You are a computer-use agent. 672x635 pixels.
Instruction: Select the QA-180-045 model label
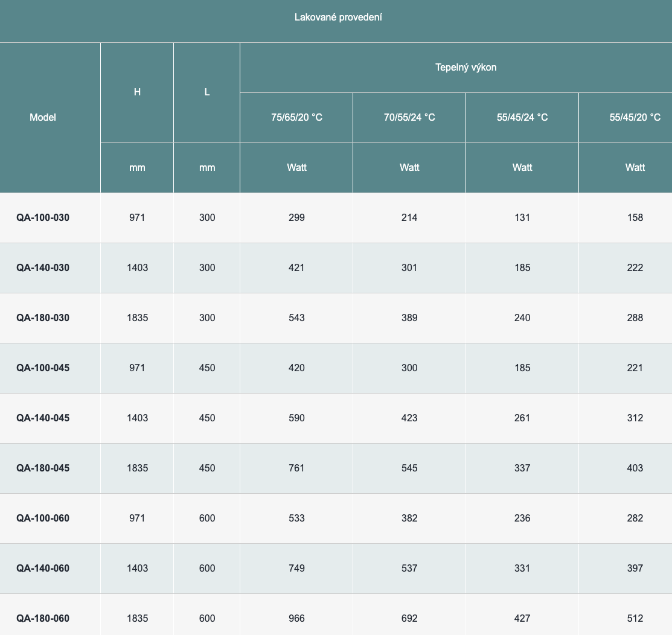click(43, 468)
